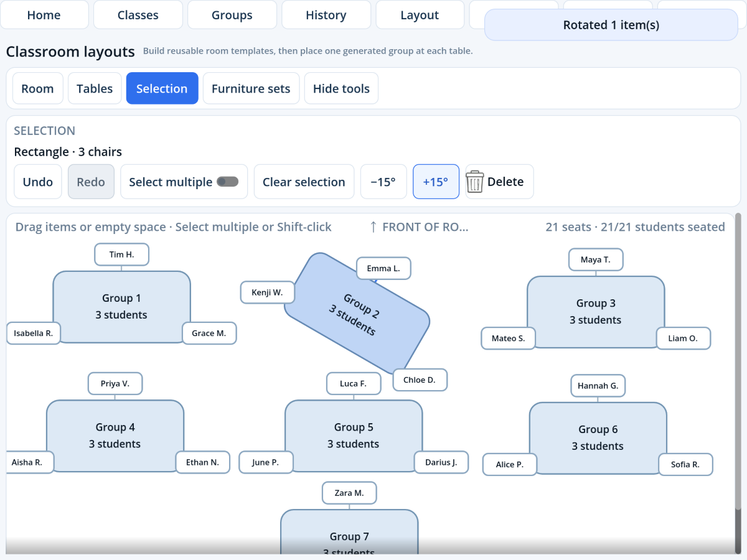Click the 21 seats status text
This screenshot has height=560, width=747.
[x=635, y=227]
